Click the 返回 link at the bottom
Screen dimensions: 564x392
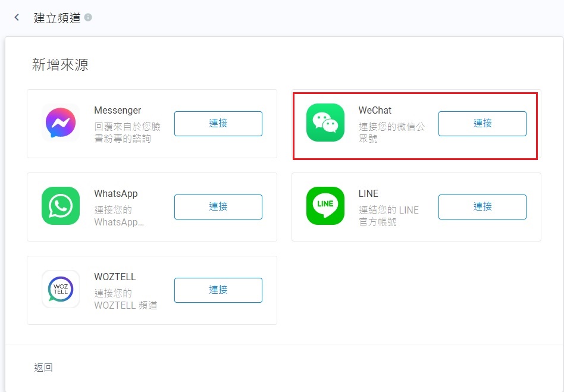point(43,368)
